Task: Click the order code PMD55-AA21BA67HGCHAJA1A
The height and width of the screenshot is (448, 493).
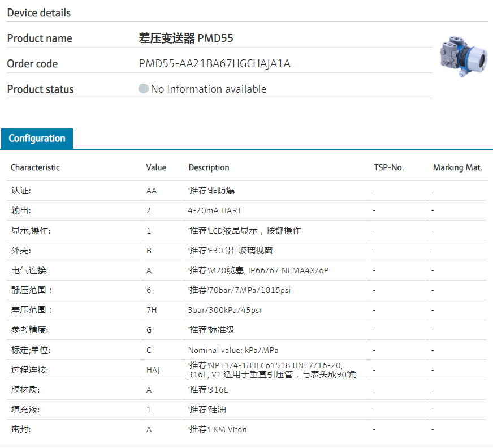Action: click(214, 63)
